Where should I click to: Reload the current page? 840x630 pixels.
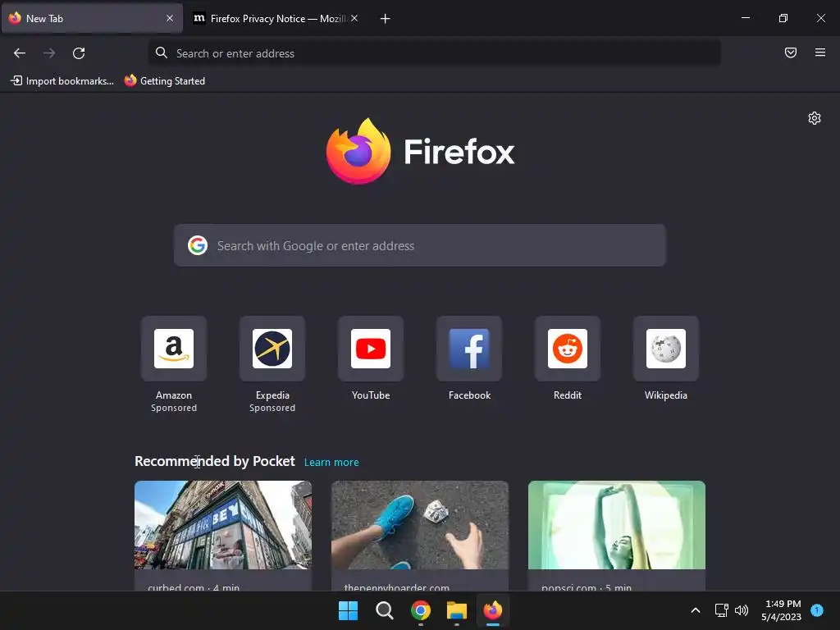pos(79,53)
